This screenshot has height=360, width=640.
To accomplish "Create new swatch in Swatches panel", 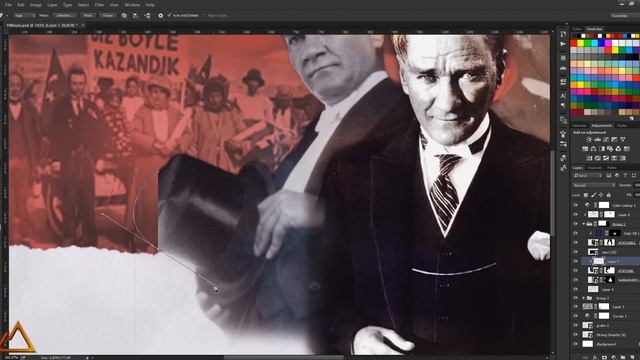I will [x=631, y=118].
